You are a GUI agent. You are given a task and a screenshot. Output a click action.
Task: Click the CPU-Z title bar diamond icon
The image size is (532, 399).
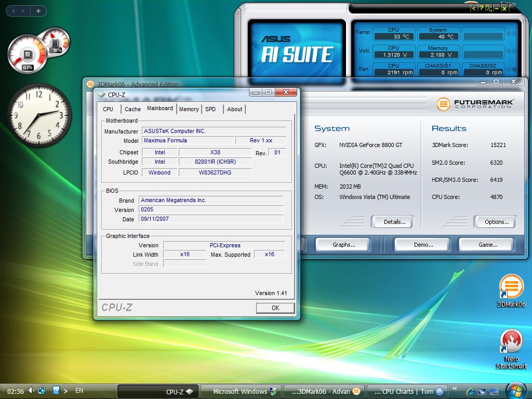pyautogui.click(x=101, y=95)
